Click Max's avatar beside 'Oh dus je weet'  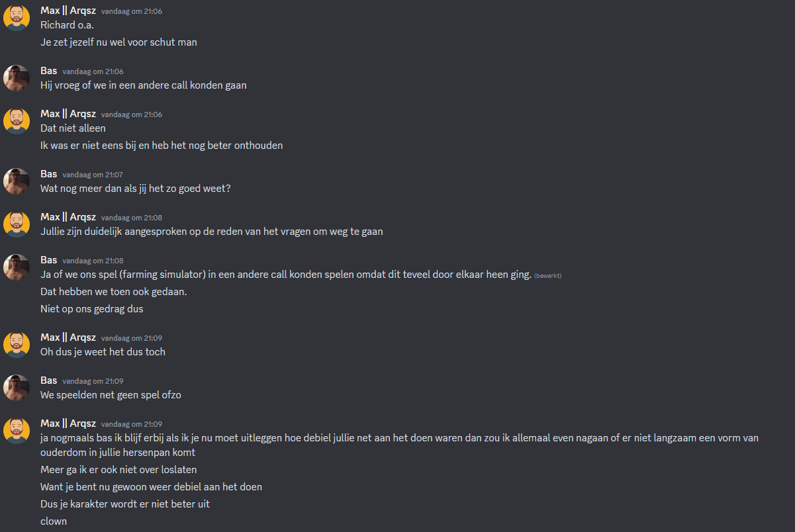[x=17, y=345]
